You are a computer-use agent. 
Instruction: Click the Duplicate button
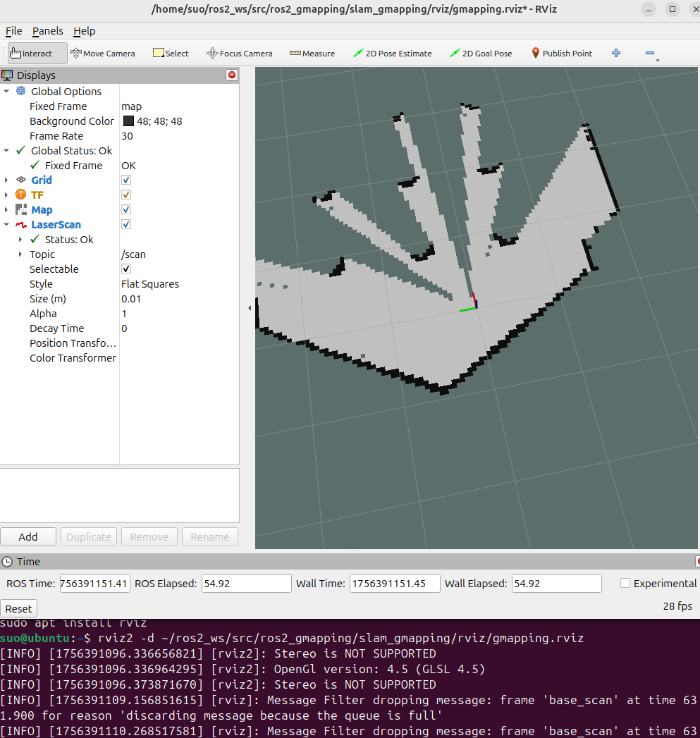pyautogui.click(x=89, y=537)
